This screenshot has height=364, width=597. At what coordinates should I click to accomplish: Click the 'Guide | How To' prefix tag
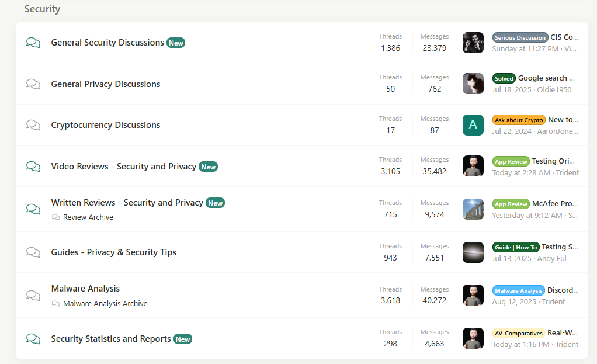pyautogui.click(x=515, y=247)
